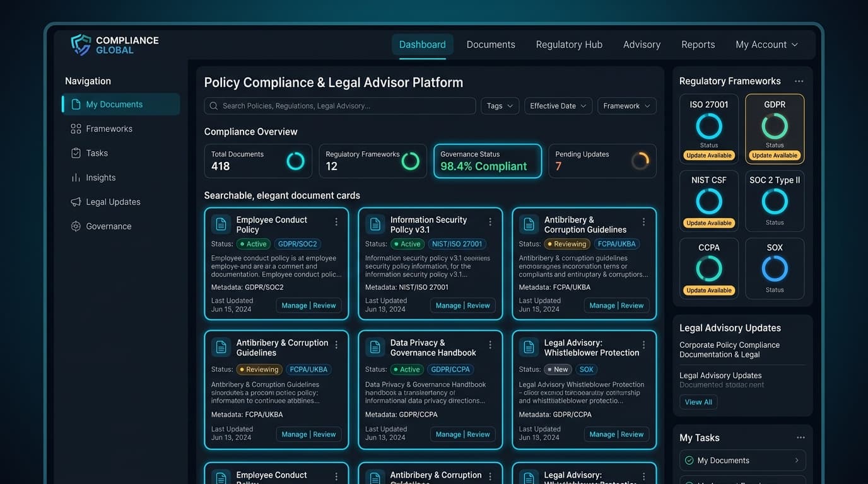This screenshot has width=868, height=484.
Task: Click the Governance gear icon
Action: point(76,226)
